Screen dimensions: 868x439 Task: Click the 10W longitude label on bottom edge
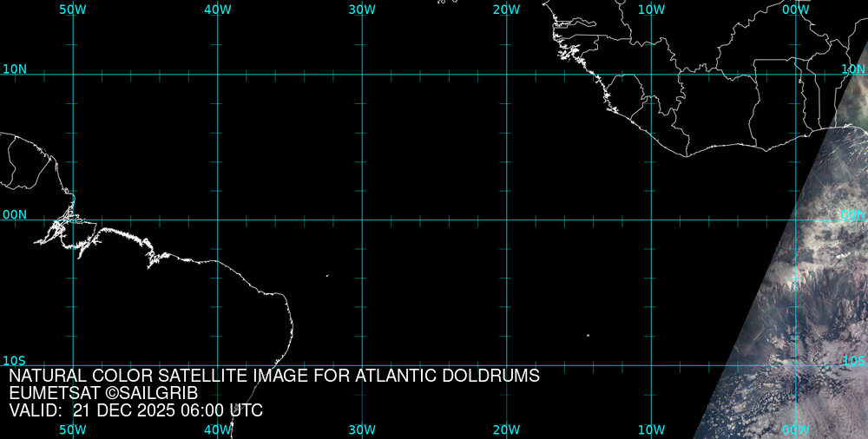[651, 429]
